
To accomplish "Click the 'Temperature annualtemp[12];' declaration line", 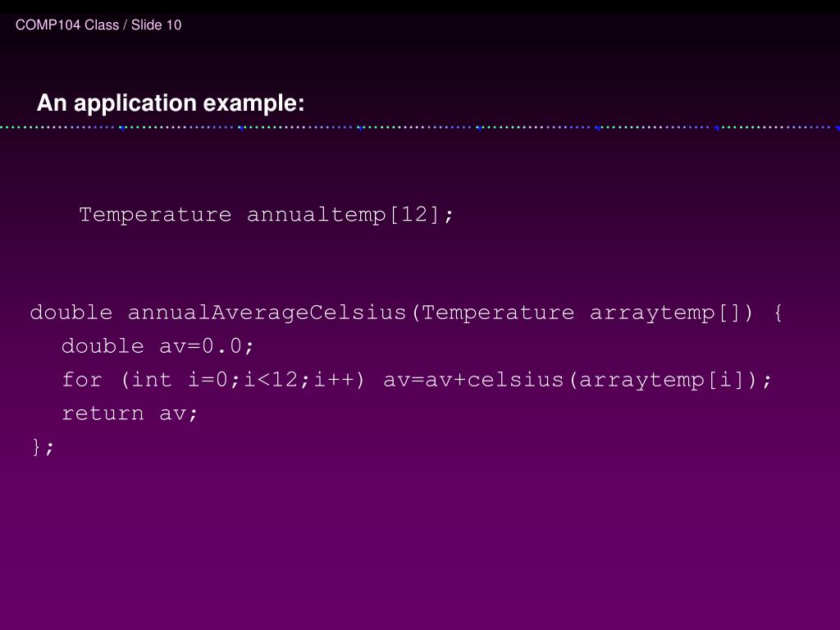I will (267, 215).
